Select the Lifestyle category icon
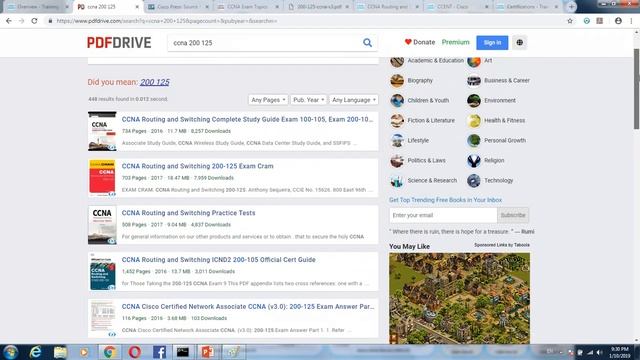Screen dimensions: 640x360 point(397,140)
